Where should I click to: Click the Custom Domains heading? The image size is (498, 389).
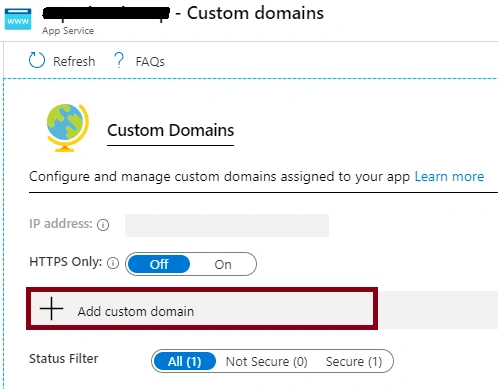tap(170, 130)
